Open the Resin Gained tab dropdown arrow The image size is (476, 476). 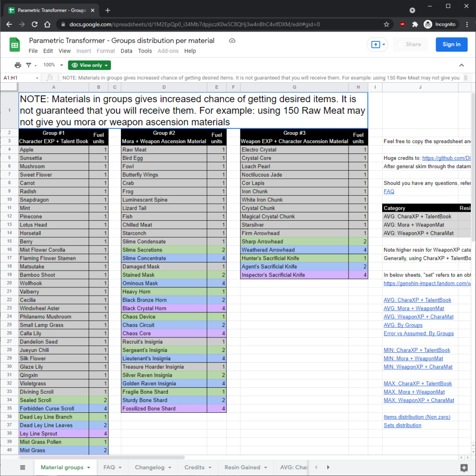tap(265, 468)
